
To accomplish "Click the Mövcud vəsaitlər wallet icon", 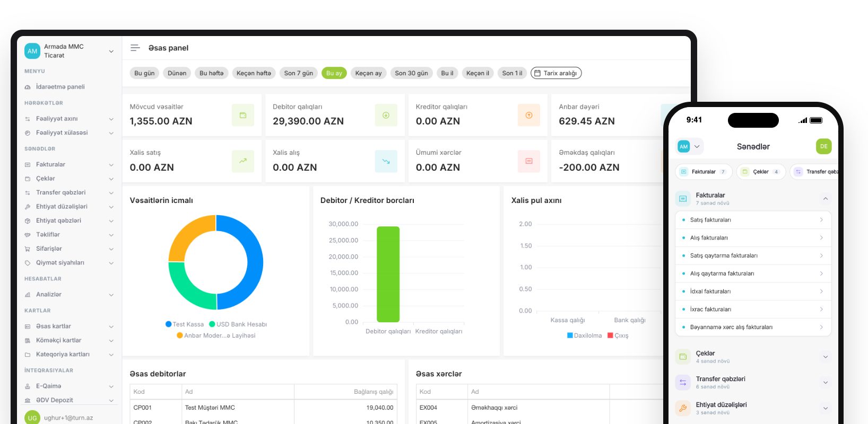I will (x=243, y=115).
